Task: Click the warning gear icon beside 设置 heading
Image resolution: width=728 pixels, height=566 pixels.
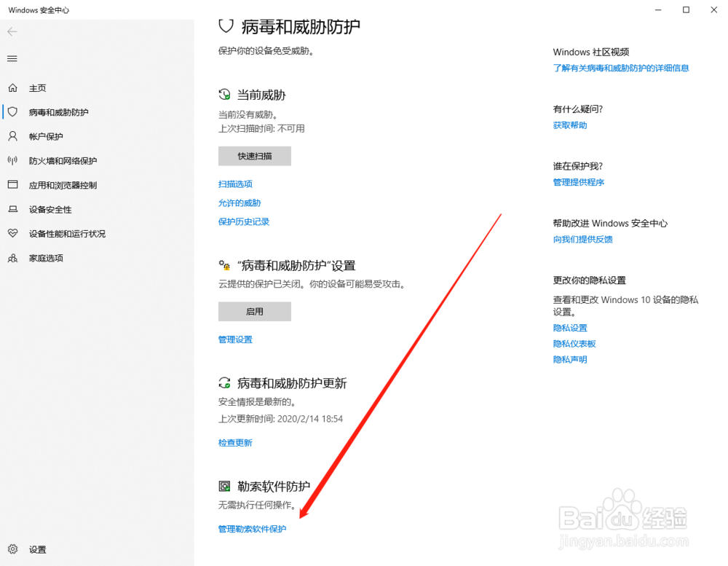Action: (225, 265)
